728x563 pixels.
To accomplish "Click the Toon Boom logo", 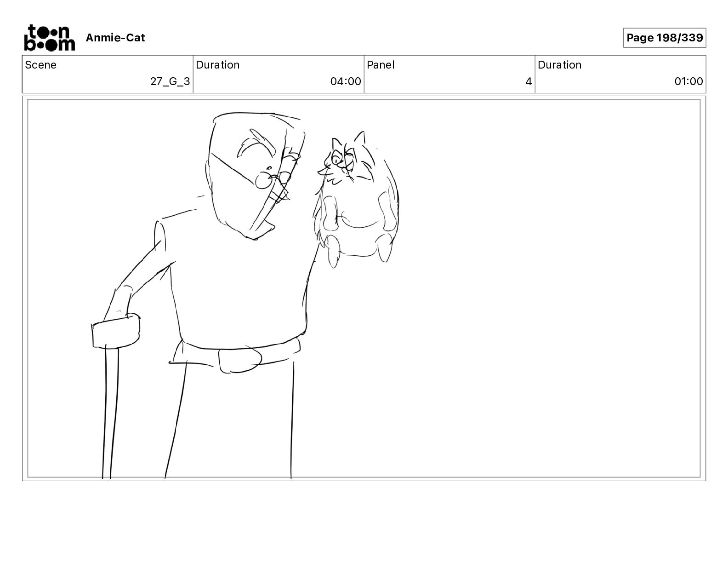I will [49, 37].
